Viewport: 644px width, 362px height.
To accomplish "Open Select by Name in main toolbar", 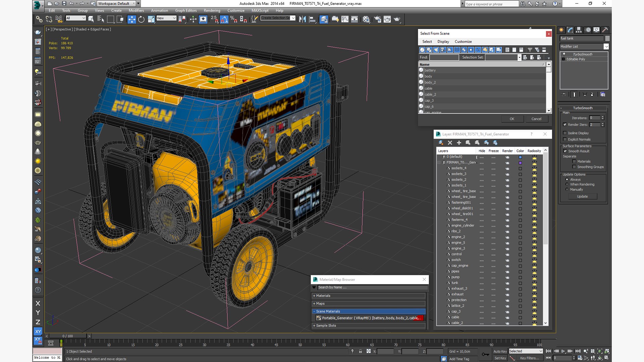I will click(100, 19).
